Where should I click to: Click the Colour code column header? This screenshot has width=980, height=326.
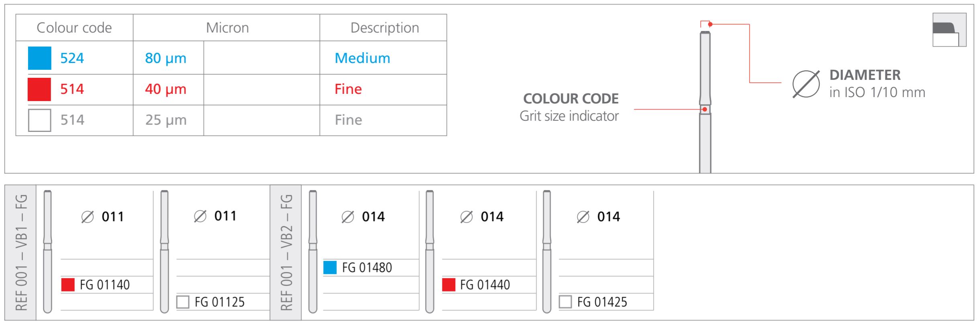tap(74, 28)
